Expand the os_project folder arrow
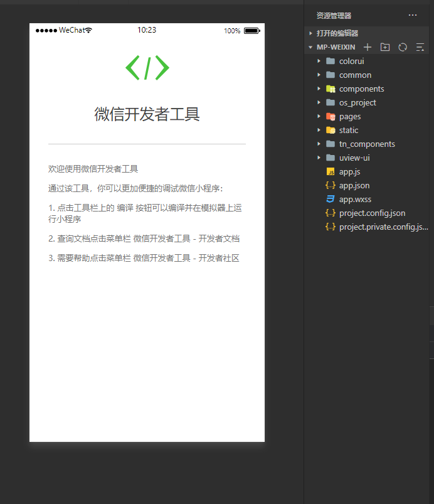 tap(319, 102)
